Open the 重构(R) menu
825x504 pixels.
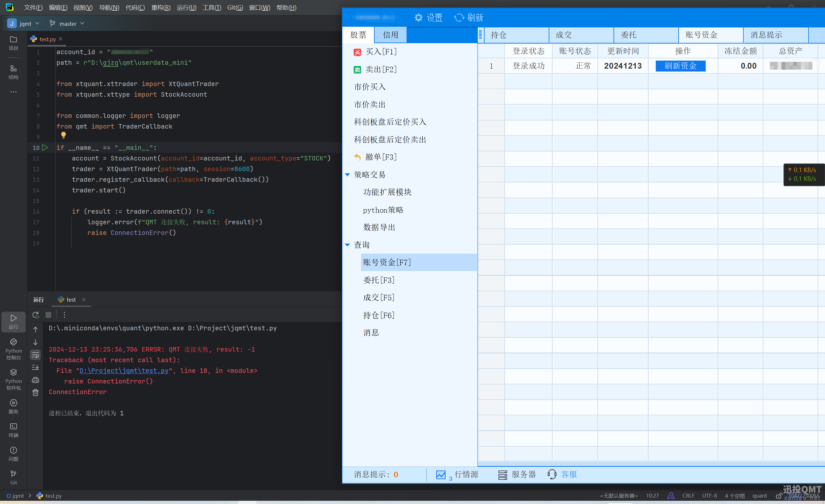coord(161,7)
